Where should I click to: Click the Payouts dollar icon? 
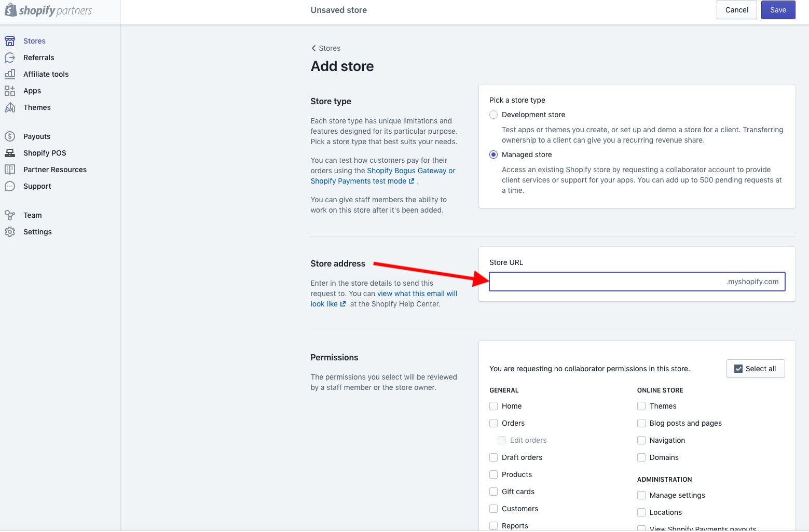click(10, 136)
